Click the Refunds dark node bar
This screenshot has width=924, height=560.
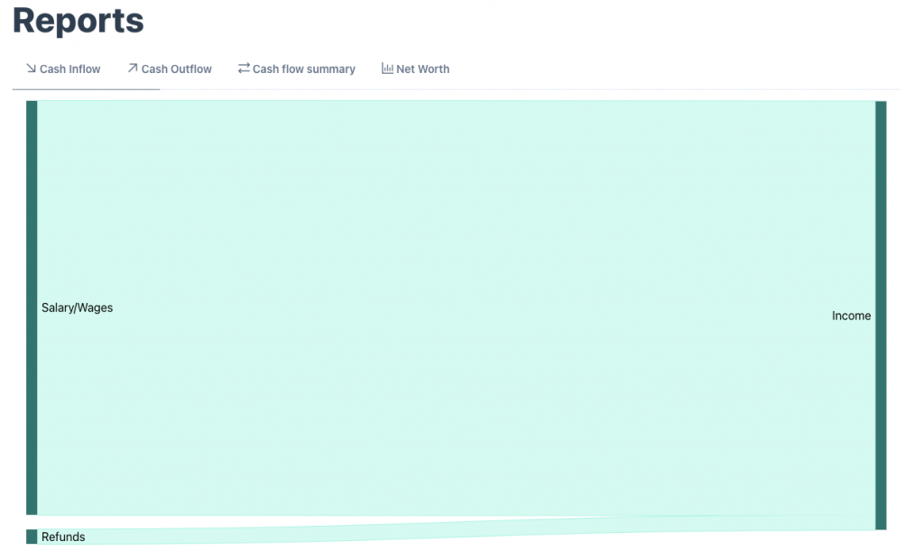(32, 537)
